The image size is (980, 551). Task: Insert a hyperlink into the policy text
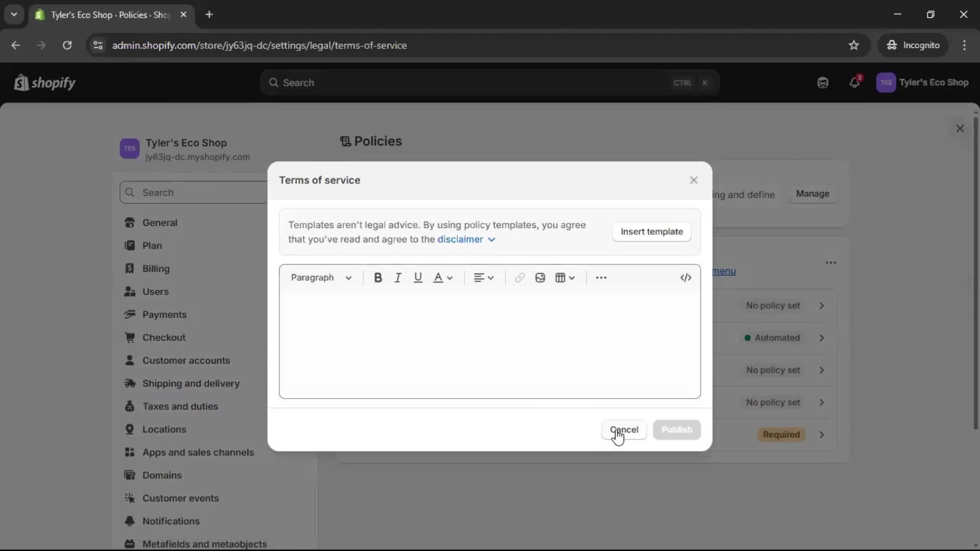(x=520, y=278)
